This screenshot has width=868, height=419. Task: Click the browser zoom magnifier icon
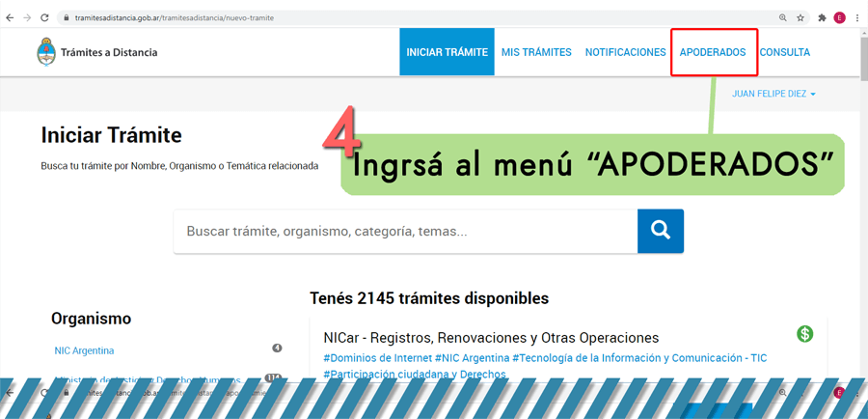point(782,17)
